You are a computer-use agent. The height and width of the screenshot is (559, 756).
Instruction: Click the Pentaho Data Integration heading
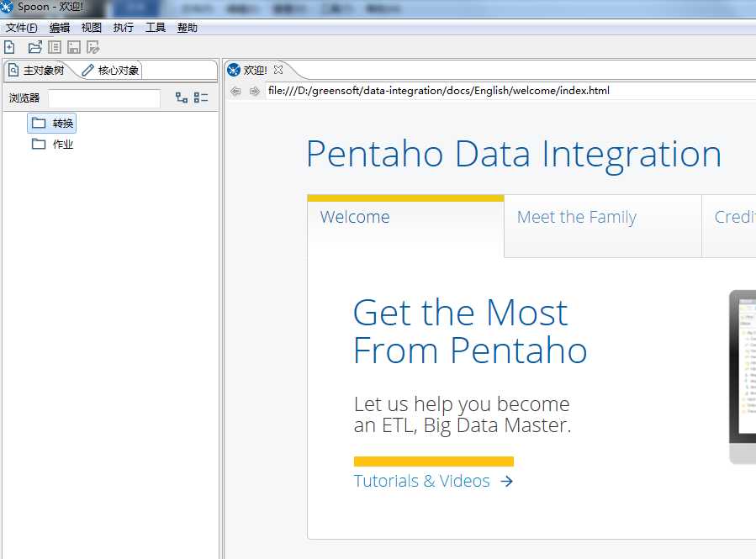tap(514, 156)
